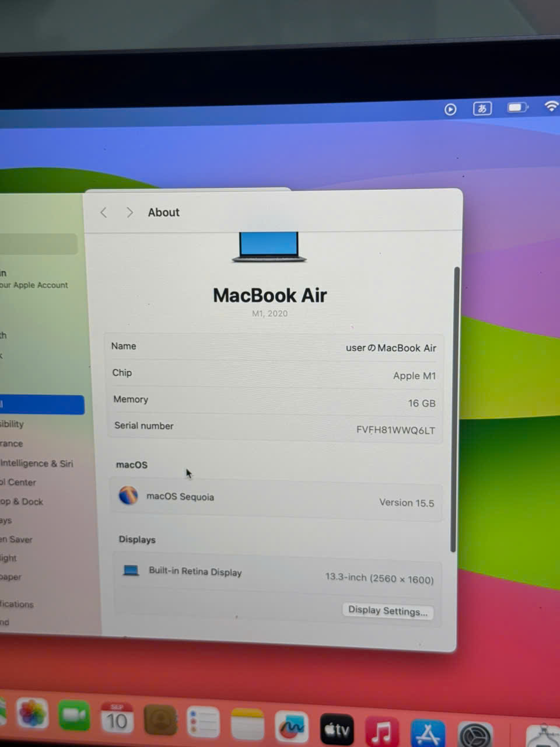Click the '13.3-inch (2560 × 1600)' value

379,578
